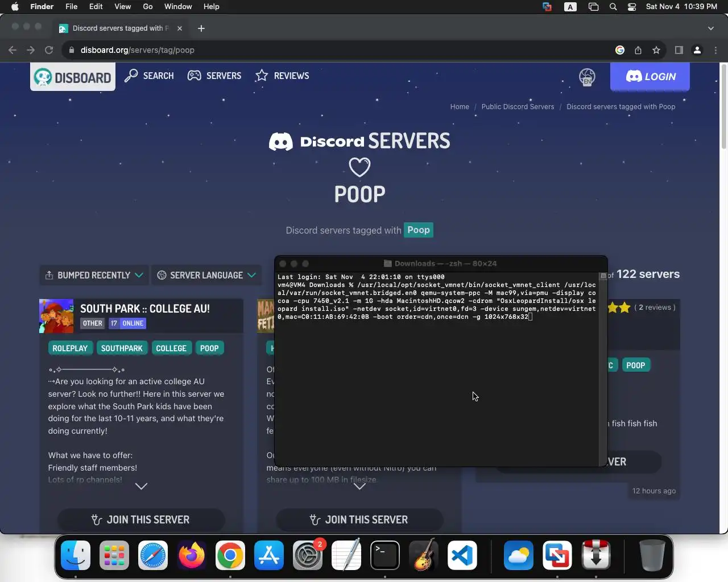728x582 pixels.
Task: Expand Bumped Recently sort dropdown
Action: tap(94, 275)
